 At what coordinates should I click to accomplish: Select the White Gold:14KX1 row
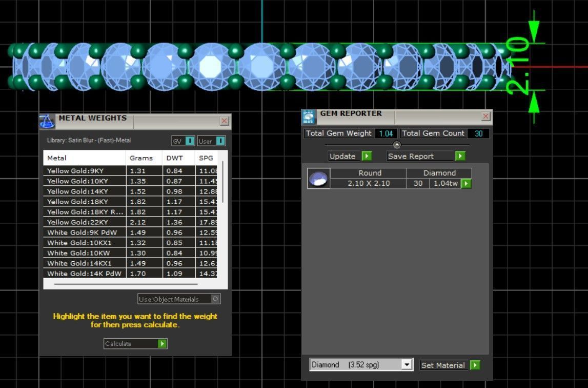click(130, 263)
